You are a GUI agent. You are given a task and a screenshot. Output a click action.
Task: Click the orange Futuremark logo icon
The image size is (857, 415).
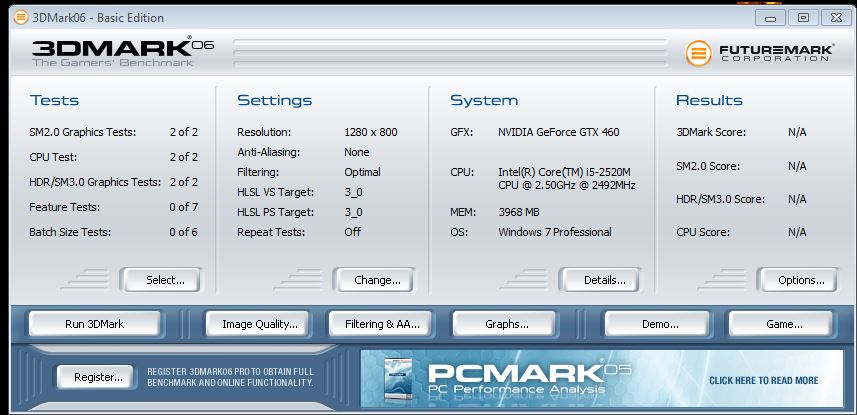pyautogui.click(x=698, y=53)
